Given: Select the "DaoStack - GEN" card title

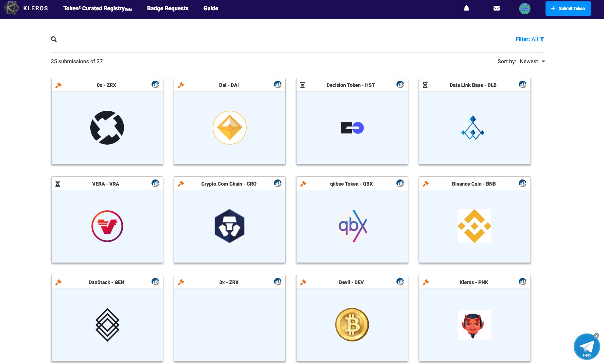Looking at the screenshot, I should tap(106, 282).
